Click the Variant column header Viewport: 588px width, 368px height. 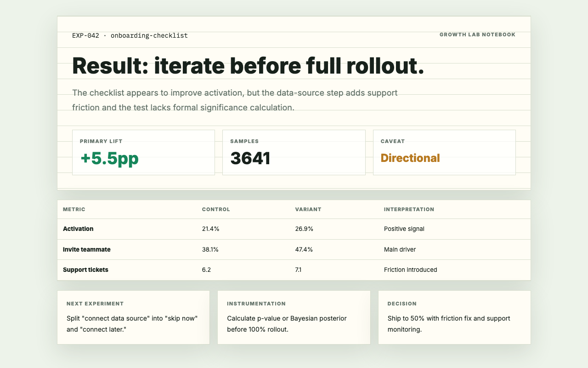(308, 209)
